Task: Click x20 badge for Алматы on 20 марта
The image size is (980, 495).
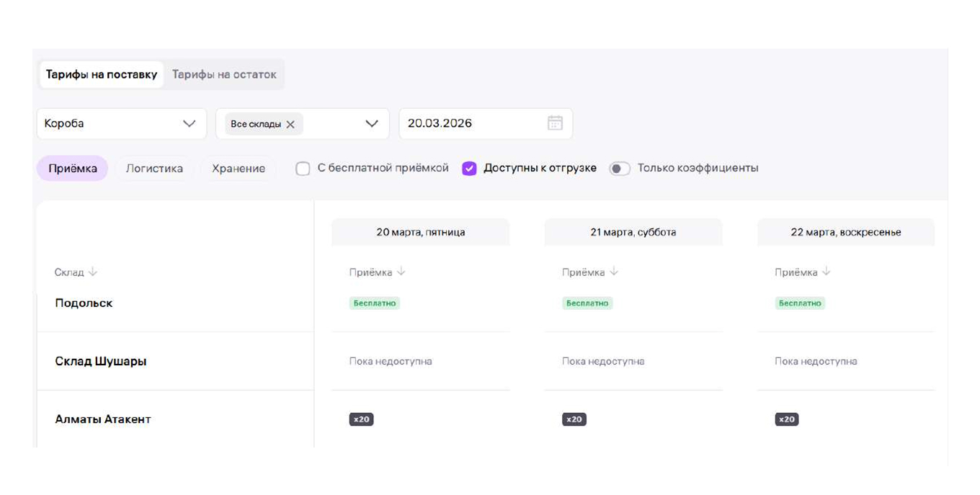Action: 361,419
